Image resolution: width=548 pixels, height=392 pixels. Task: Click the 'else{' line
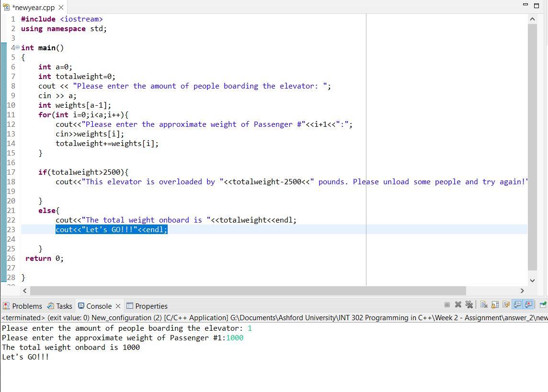[49, 211]
